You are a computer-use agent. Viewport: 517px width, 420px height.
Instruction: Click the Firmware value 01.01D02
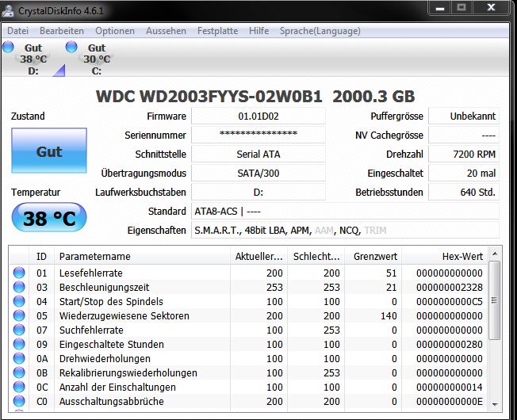coord(258,116)
